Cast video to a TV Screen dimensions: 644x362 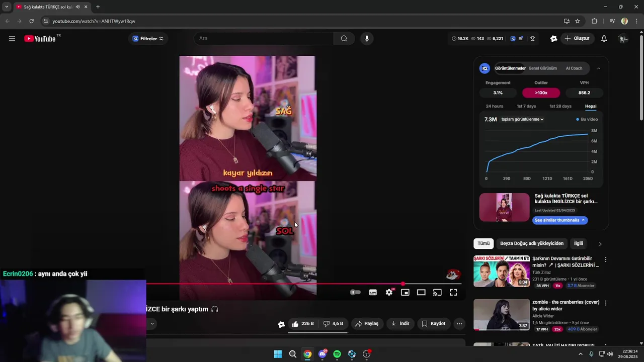(x=437, y=293)
